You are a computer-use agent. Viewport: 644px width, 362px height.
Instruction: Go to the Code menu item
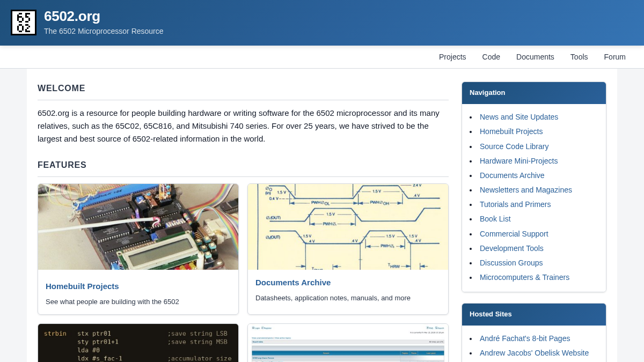491,57
